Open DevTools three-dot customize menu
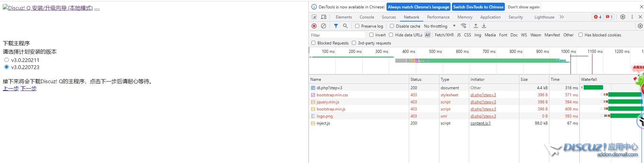Image resolution: width=644 pixels, height=163 pixels. 632,17
